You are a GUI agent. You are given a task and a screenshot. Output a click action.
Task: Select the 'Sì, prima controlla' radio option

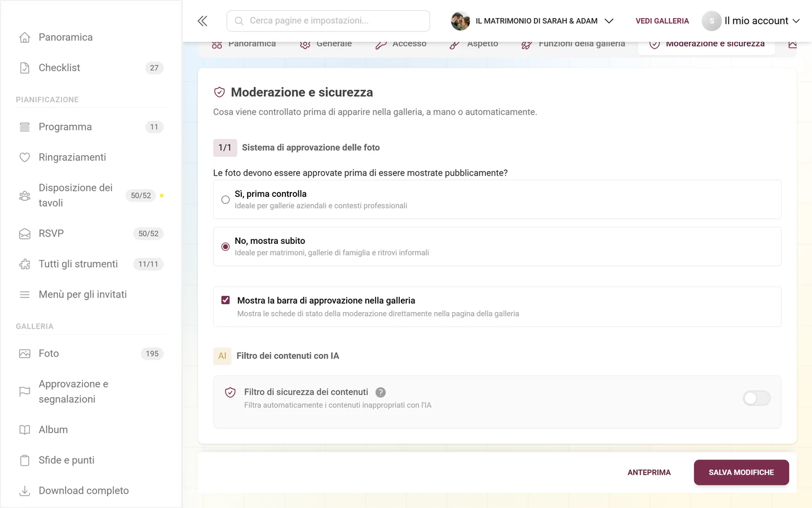click(226, 200)
